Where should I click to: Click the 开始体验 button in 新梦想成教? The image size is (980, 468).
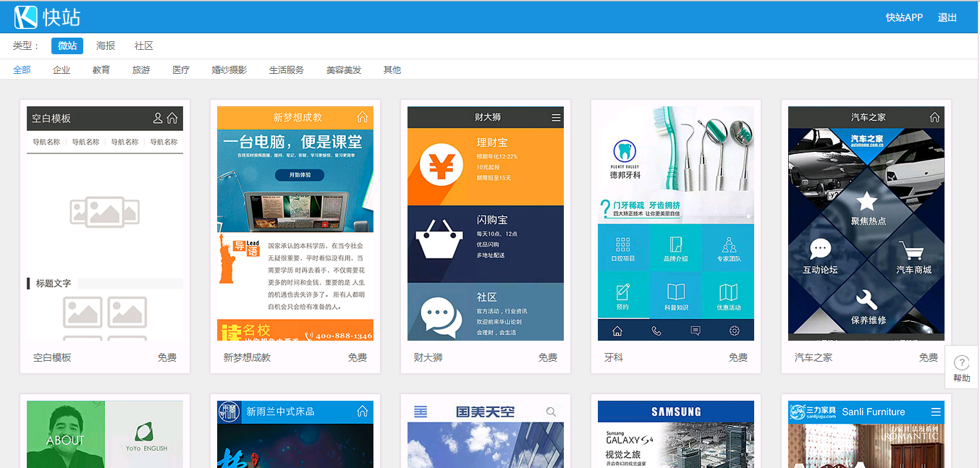click(300, 175)
